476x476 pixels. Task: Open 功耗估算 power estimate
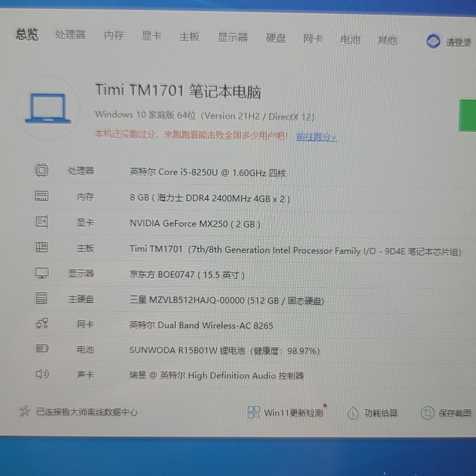click(x=381, y=413)
